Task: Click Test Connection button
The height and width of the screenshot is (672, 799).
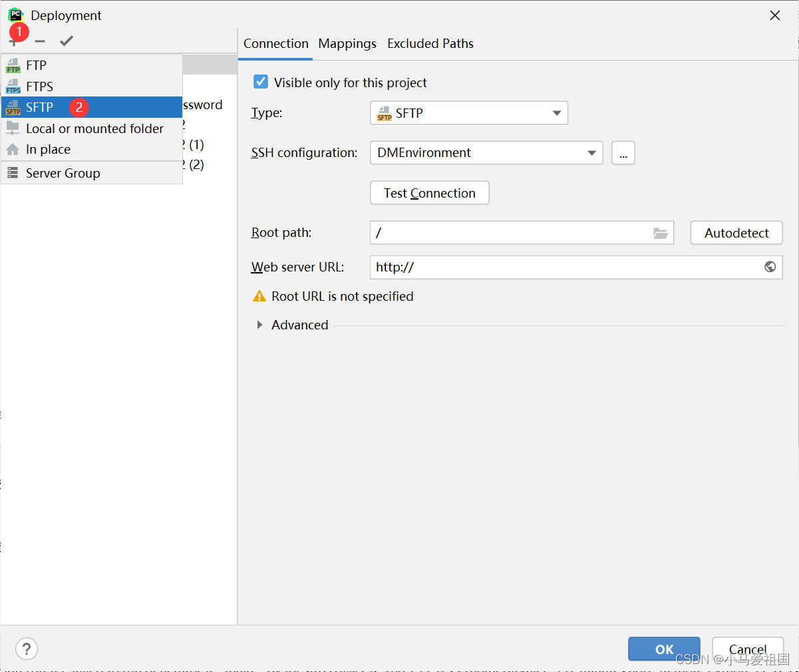Action: point(430,193)
